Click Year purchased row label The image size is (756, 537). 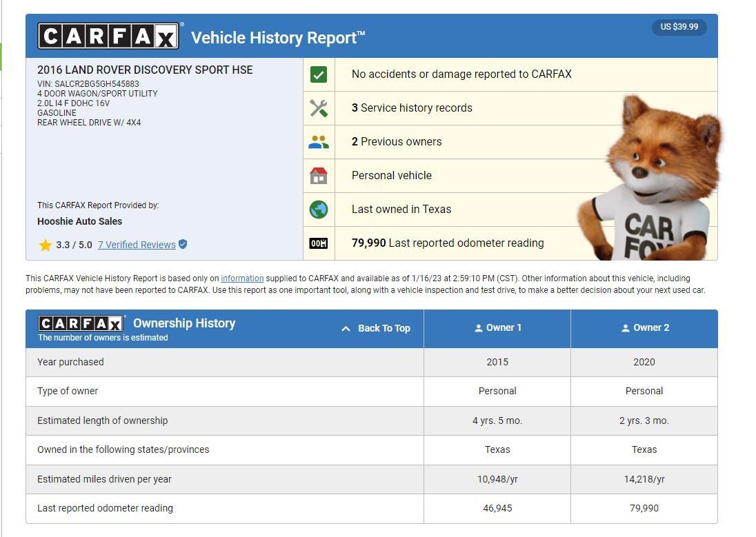pyautogui.click(x=70, y=362)
